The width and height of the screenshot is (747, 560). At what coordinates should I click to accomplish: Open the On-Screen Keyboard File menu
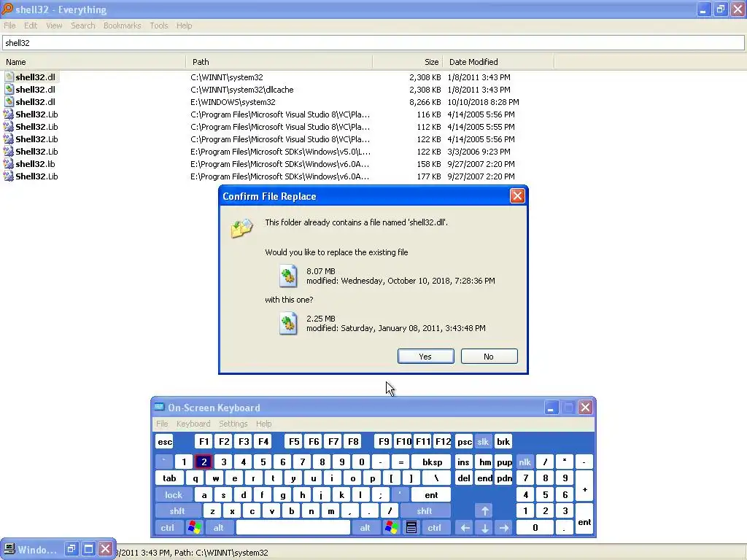(162, 424)
